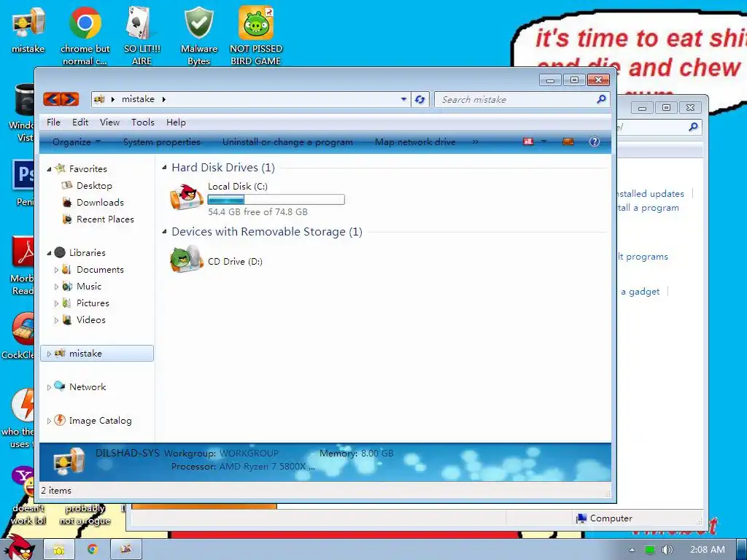747x560 pixels.
Task: Open the help question mark icon
Action: pos(594,141)
